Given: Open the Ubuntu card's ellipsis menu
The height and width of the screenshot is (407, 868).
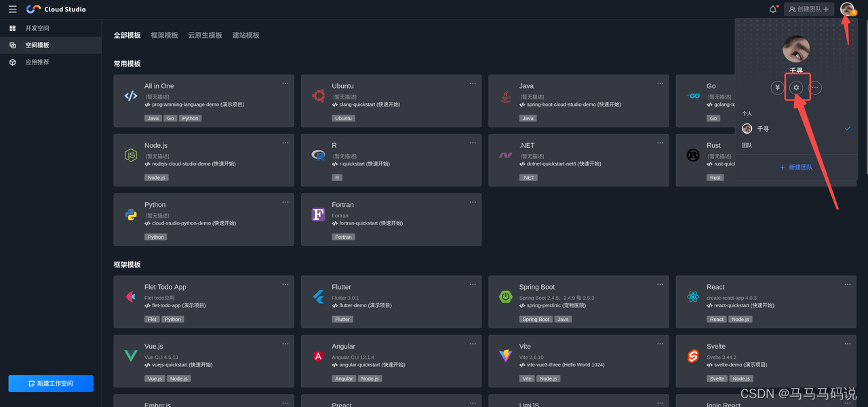Looking at the screenshot, I should point(473,83).
